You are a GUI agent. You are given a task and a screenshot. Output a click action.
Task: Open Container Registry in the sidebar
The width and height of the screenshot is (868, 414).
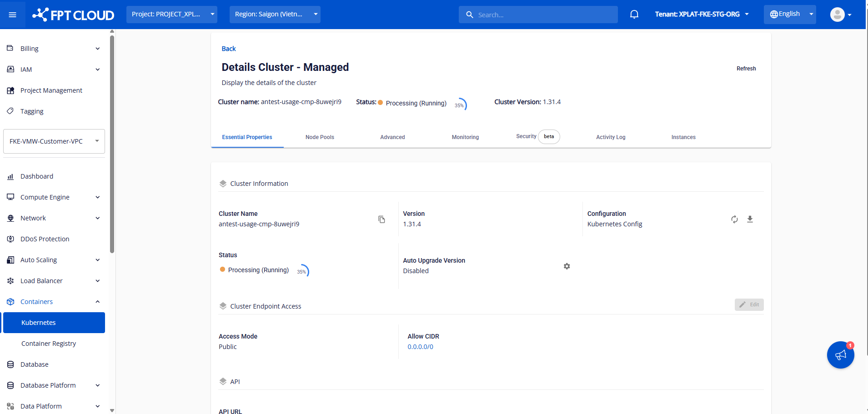[49, 344]
